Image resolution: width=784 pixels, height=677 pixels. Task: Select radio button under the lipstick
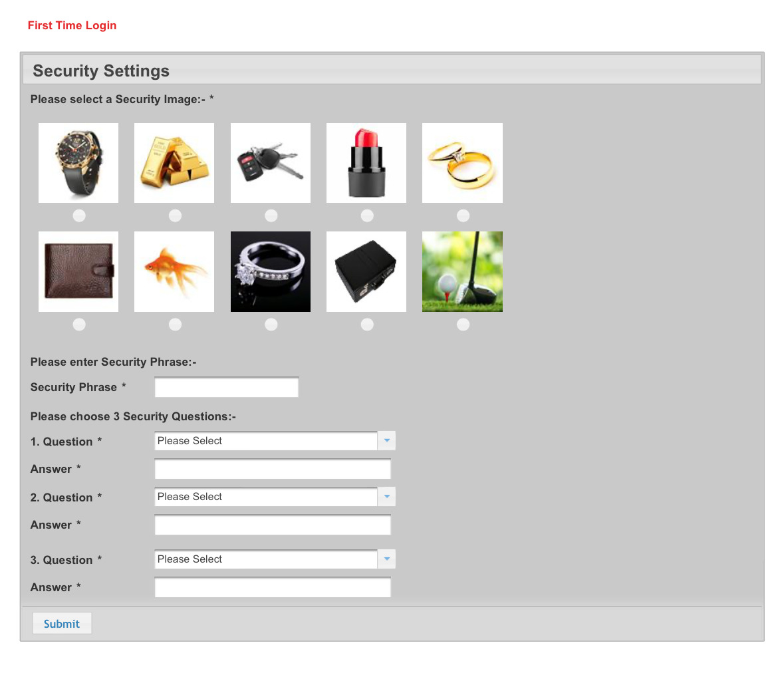tap(367, 215)
